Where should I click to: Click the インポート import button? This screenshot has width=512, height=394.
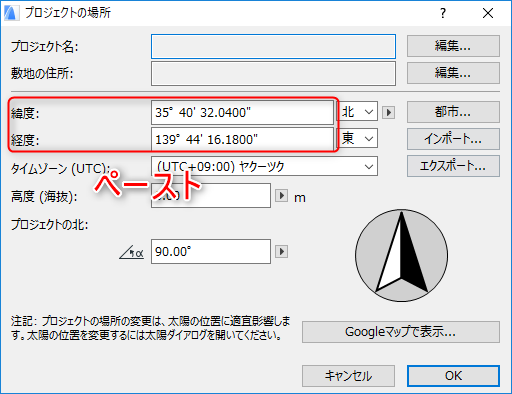[x=453, y=139]
